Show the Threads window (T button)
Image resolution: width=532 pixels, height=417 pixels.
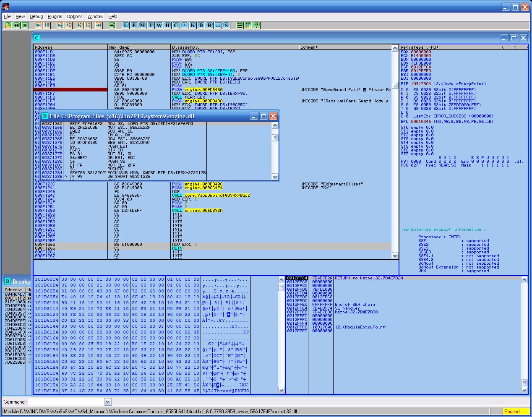click(151, 25)
